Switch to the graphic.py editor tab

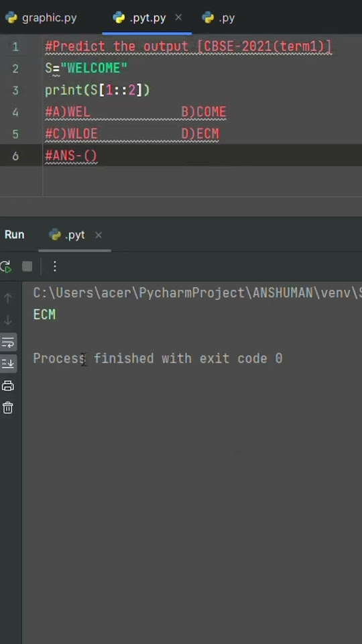(x=41, y=18)
